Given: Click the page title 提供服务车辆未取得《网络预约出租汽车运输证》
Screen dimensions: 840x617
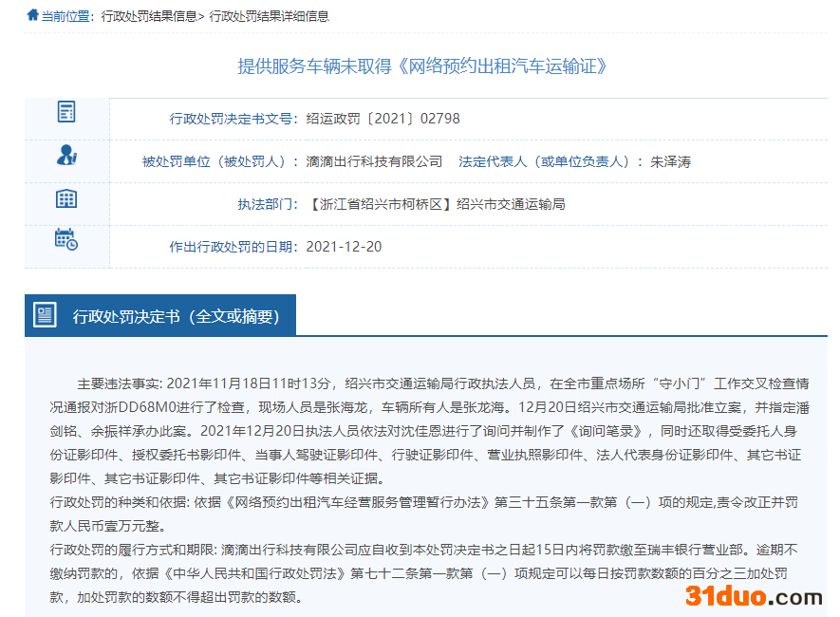Looking at the screenshot, I should click(421, 65).
